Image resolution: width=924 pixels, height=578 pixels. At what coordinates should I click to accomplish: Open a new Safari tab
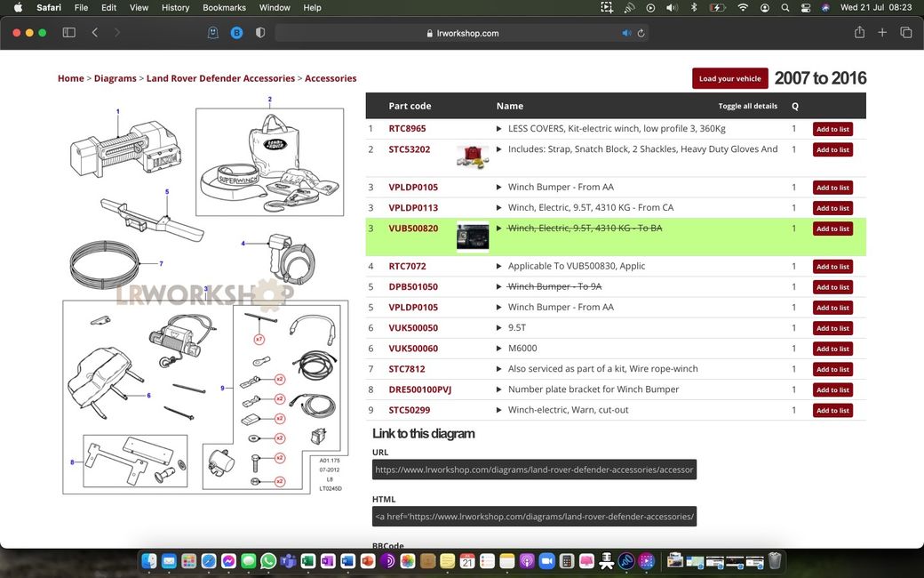click(x=882, y=32)
